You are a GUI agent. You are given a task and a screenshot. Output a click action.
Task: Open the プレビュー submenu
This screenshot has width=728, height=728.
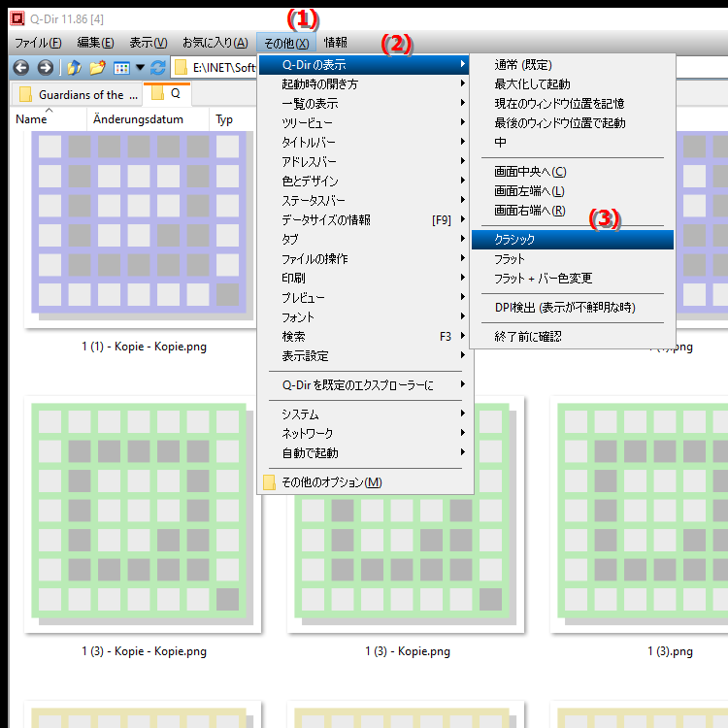point(364,298)
